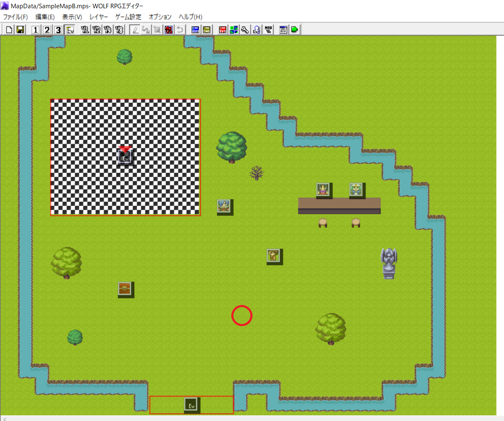Select the right character event behind the counter
504x421 pixels.
[x=357, y=190]
